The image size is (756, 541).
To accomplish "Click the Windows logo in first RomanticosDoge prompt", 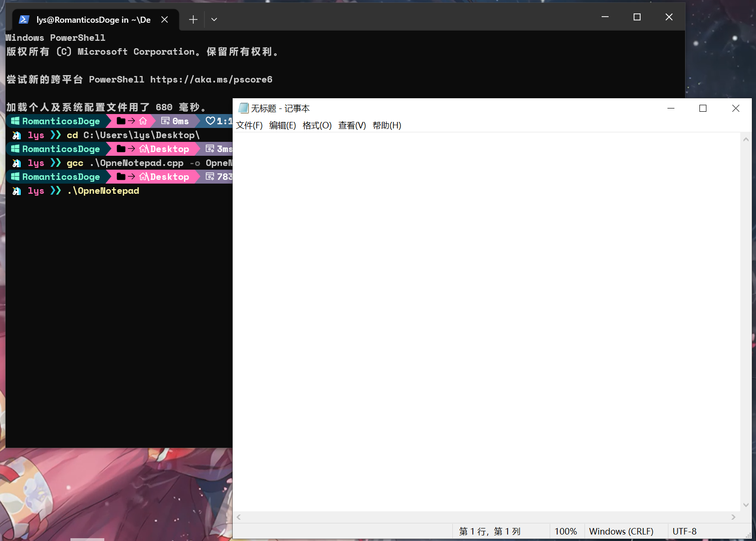I will click(x=15, y=121).
